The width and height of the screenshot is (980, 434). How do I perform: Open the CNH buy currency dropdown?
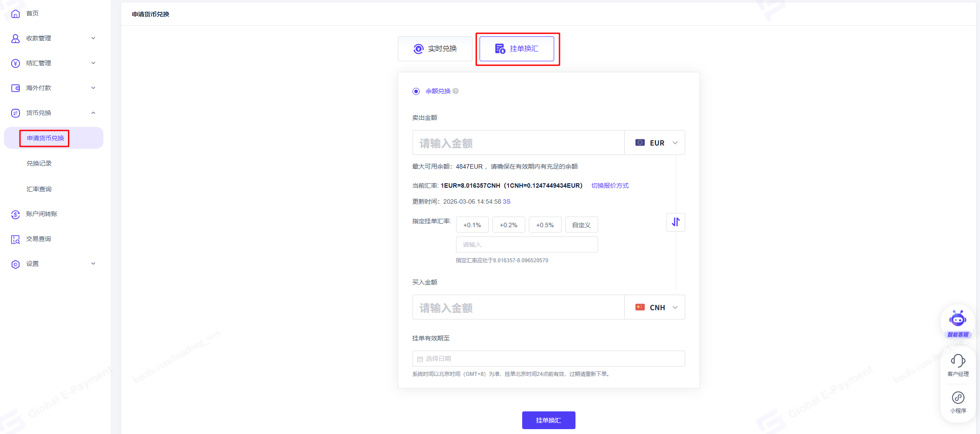coord(655,308)
